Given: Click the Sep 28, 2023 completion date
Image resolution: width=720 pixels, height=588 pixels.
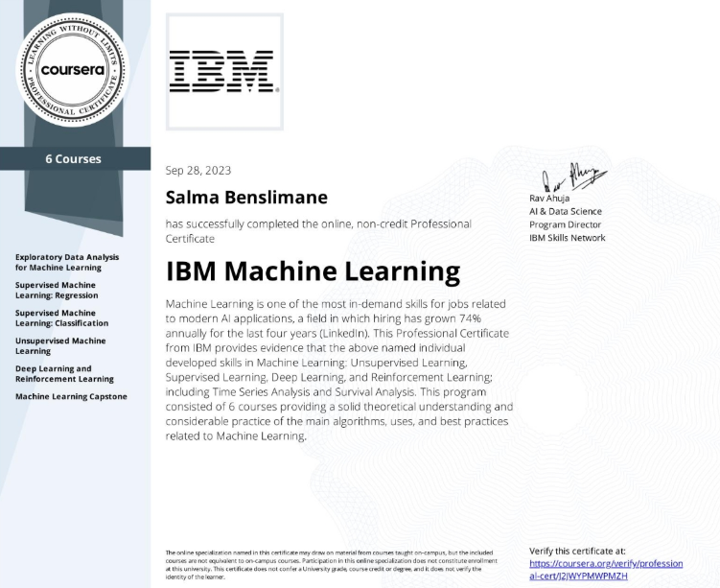Looking at the screenshot, I should (198, 171).
